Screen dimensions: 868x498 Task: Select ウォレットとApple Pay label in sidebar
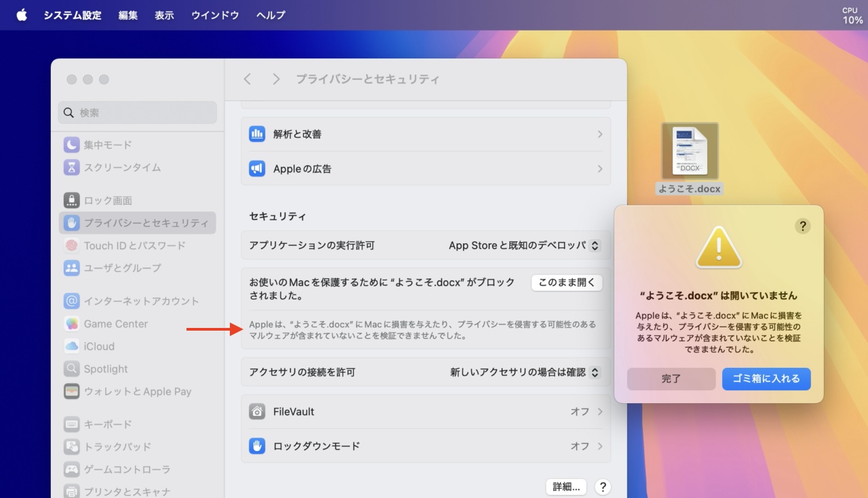[138, 391]
